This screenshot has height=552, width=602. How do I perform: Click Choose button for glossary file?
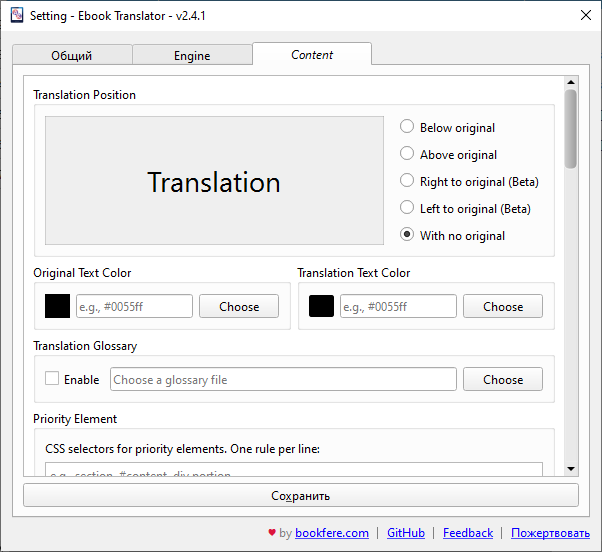click(503, 379)
